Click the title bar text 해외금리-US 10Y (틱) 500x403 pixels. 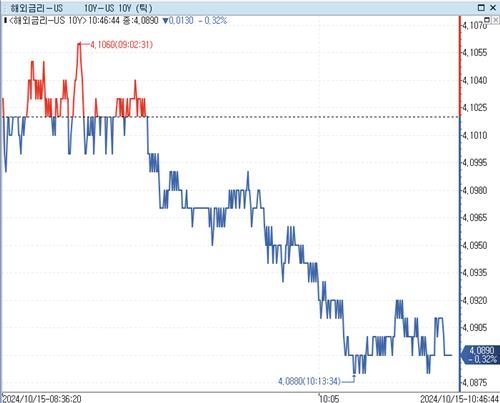81,8
